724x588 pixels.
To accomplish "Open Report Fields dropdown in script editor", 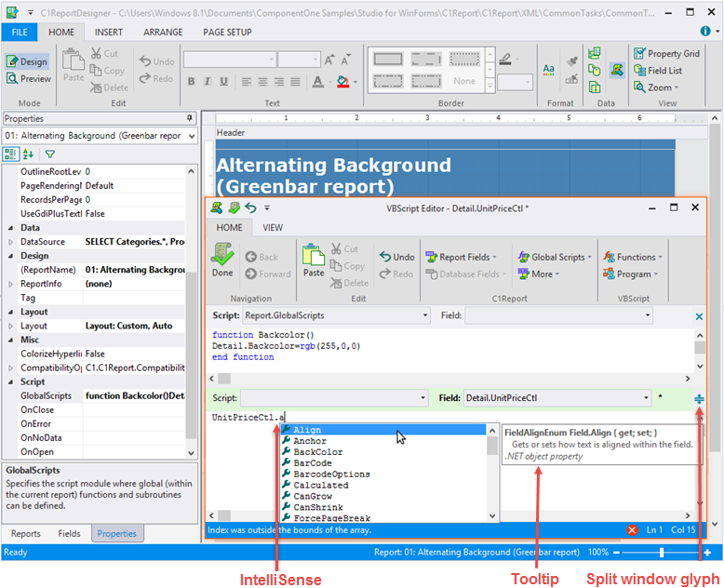I will 462,257.
